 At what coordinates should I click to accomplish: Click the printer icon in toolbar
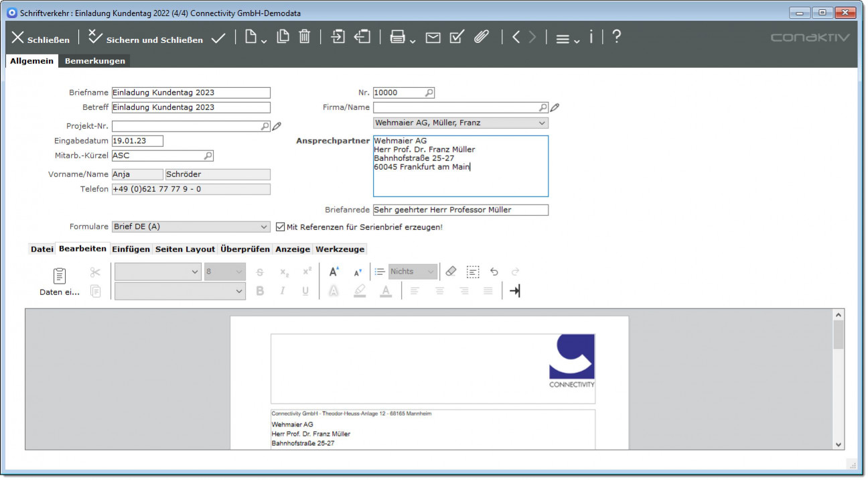coord(397,38)
